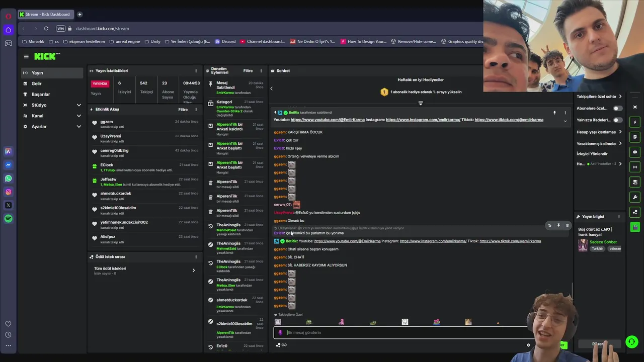Click the broadcast signal widget icon
This screenshot has width=644, height=362.
635,167
